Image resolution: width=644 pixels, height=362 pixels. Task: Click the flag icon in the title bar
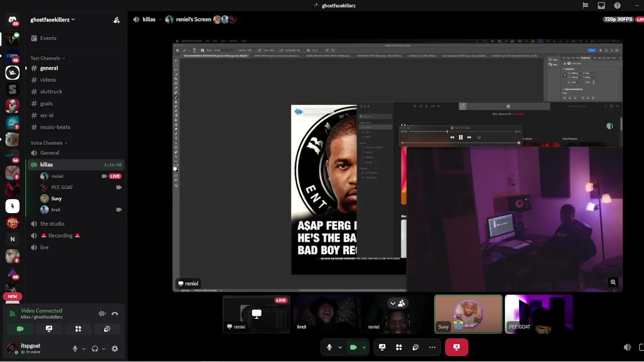pos(585,6)
